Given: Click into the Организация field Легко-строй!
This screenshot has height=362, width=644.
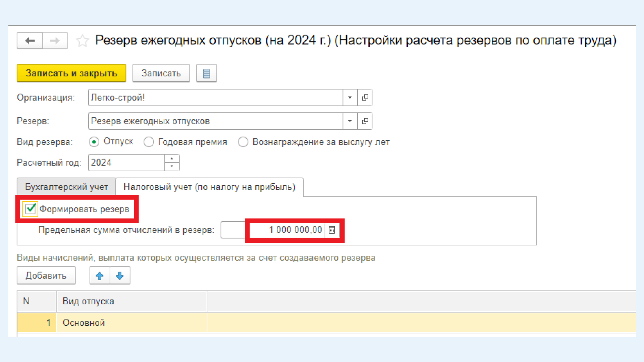Looking at the screenshot, I should (x=215, y=98).
